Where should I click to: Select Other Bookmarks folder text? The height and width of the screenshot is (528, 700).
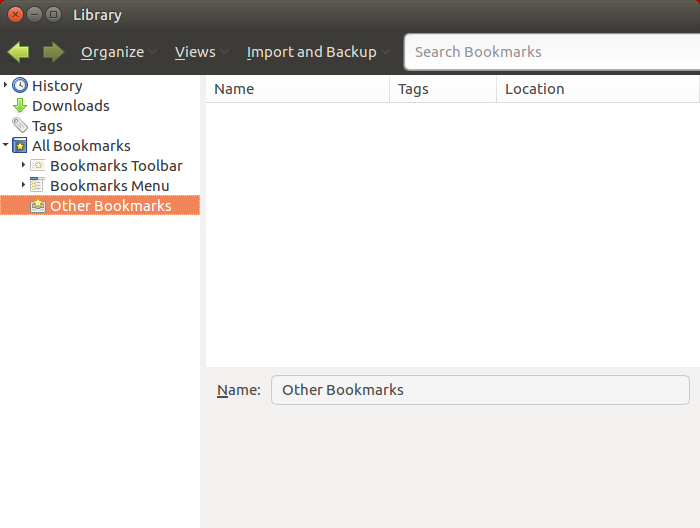(111, 206)
